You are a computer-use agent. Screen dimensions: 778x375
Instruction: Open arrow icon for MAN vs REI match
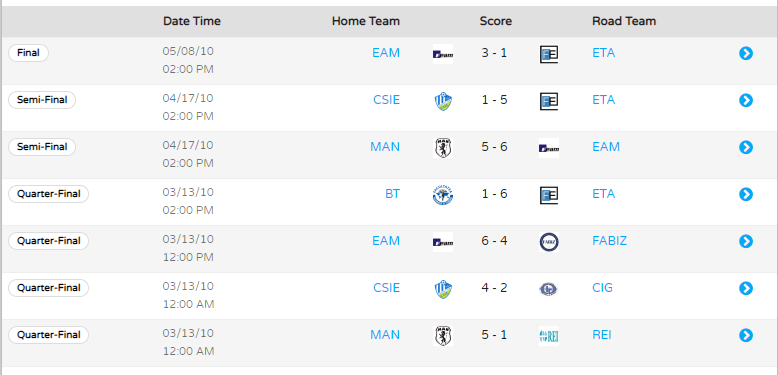[746, 335]
